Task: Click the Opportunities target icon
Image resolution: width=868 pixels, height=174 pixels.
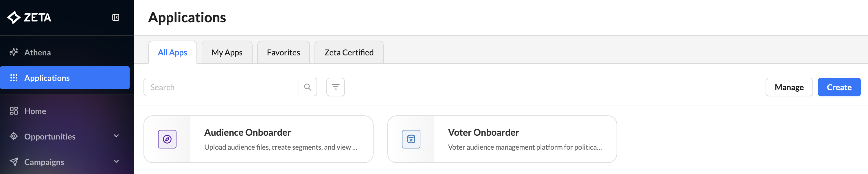Action: 14,137
